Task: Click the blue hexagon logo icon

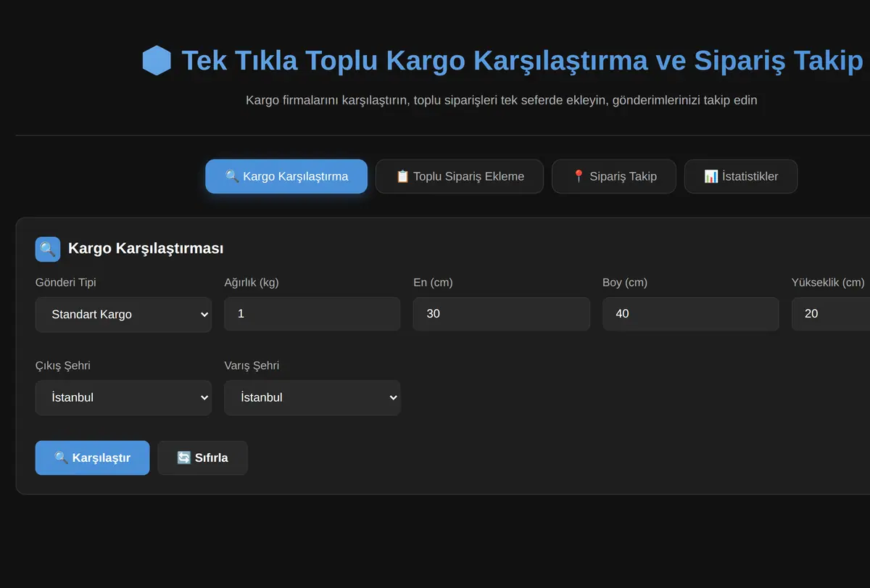Action: point(157,60)
